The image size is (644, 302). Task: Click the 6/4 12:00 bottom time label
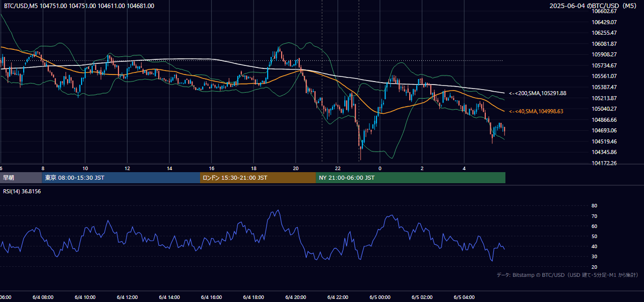click(x=127, y=297)
